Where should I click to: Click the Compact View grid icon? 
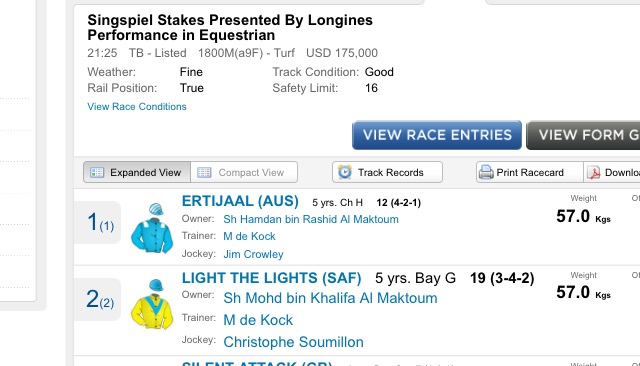tap(204, 172)
